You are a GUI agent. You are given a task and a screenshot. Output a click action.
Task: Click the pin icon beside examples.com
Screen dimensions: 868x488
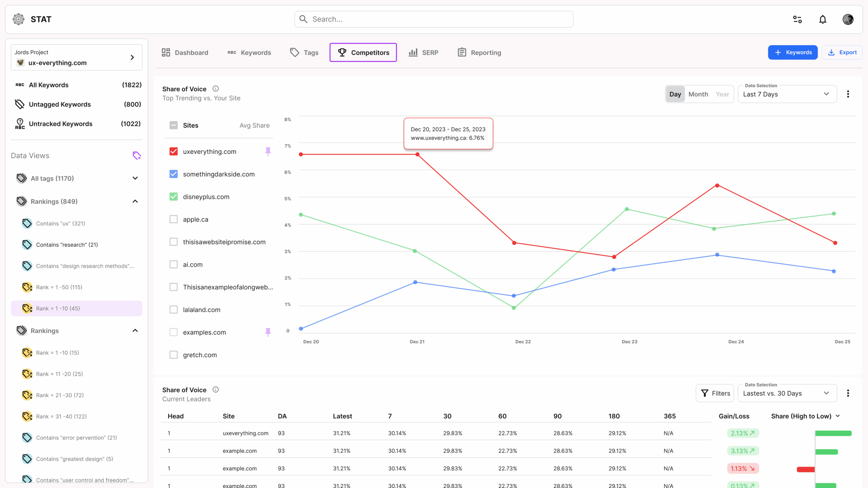(268, 332)
